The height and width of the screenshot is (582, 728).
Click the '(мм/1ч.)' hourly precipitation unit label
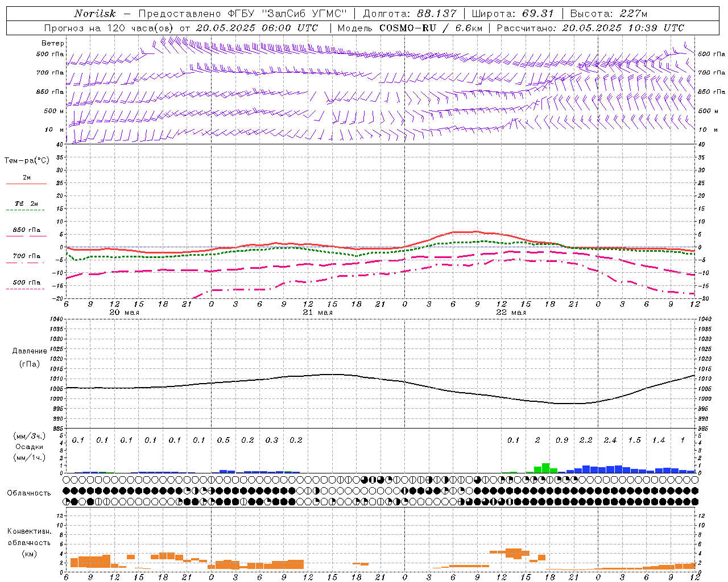click(29, 458)
